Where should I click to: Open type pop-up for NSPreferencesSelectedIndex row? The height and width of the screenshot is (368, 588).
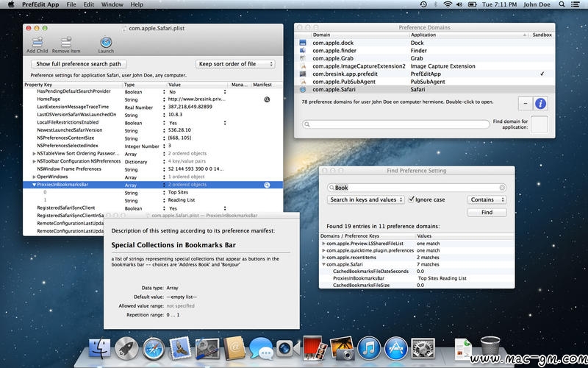(x=164, y=146)
